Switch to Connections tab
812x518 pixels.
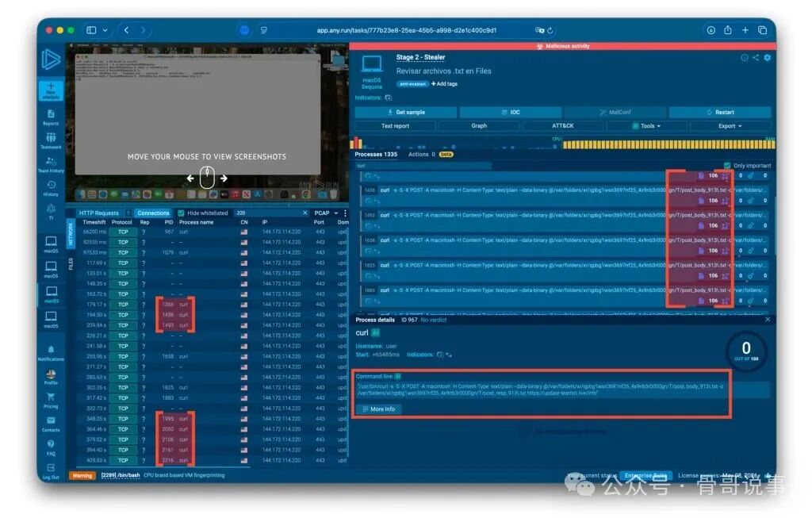[x=153, y=213]
